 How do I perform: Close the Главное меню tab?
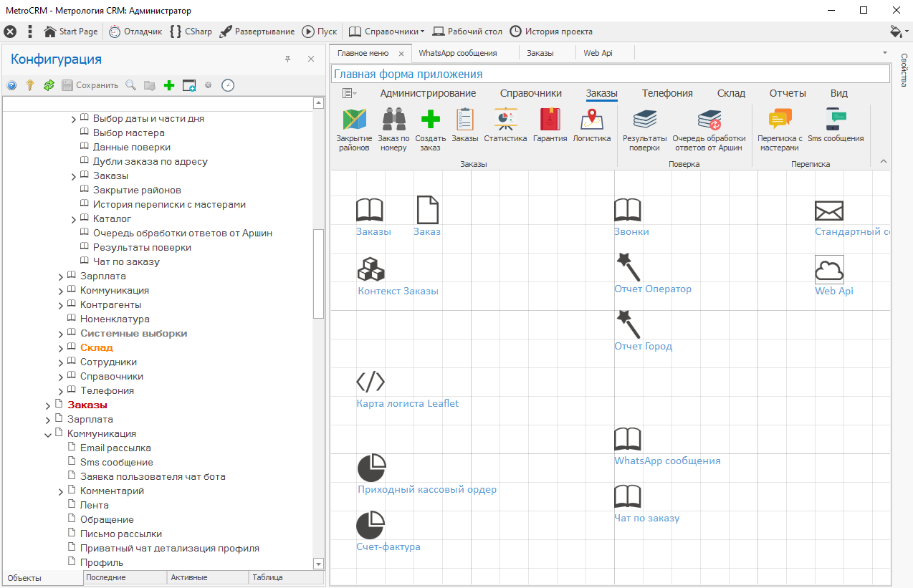tap(401, 54)
